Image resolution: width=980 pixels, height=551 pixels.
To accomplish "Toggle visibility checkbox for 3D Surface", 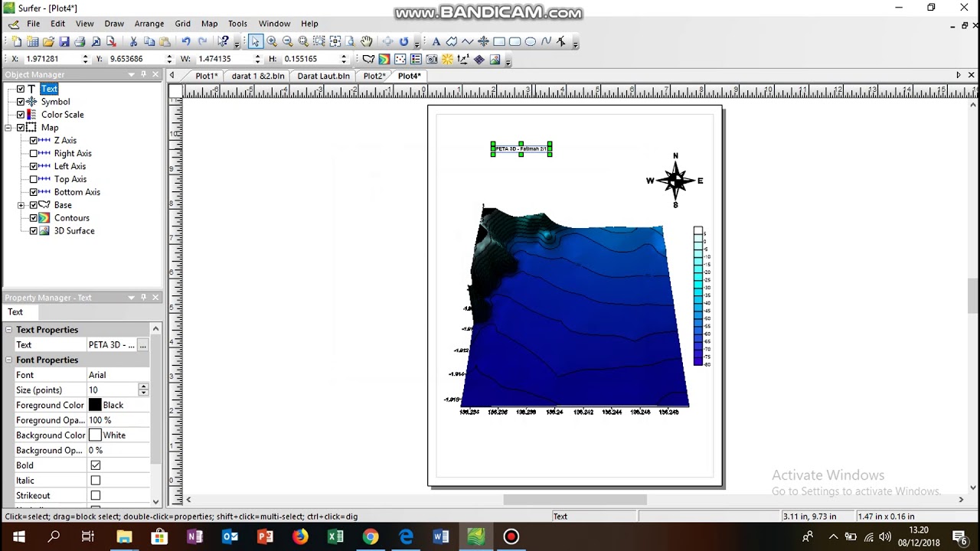I will click(34, 231).
